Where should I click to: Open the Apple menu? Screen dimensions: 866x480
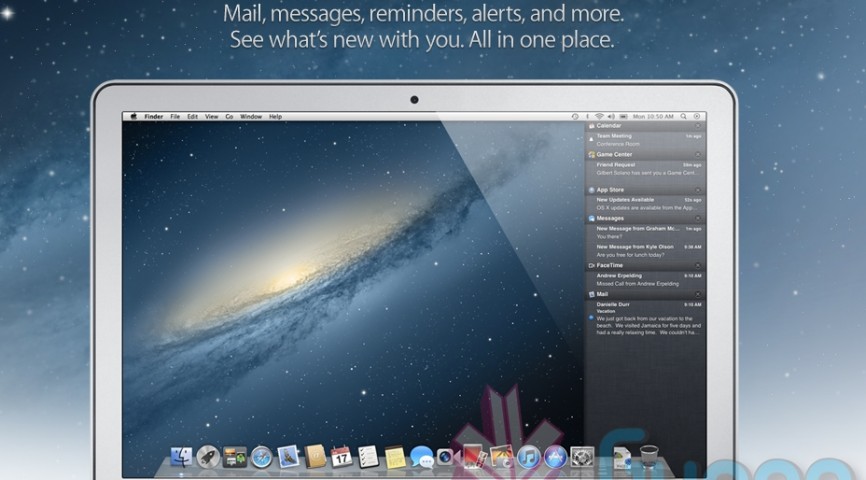pos(133,116)
